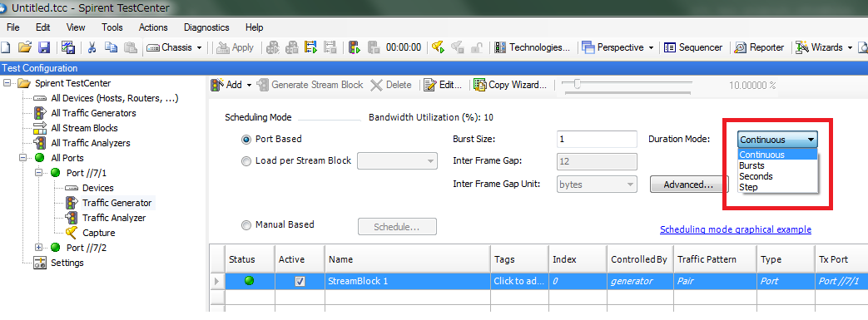Select Port Based scheduling mode
Screen dimensions: 868x320
(x=246, y=140)
